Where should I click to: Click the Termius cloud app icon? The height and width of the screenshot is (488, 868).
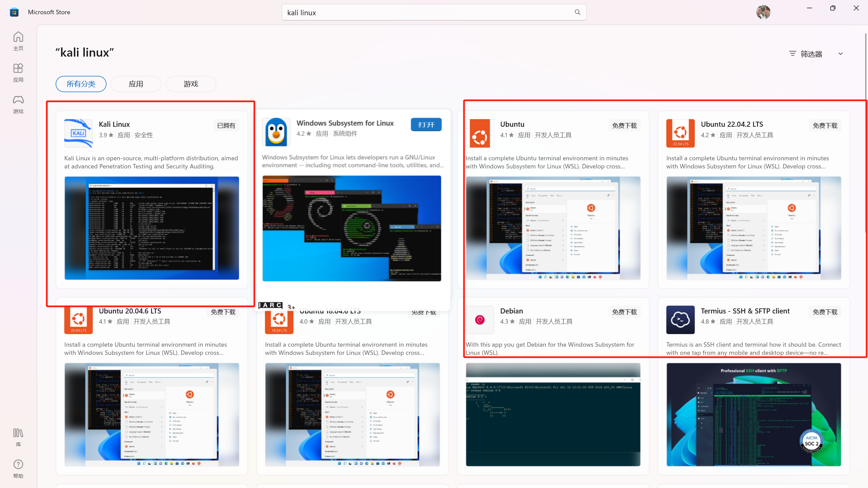pos(680,320)
